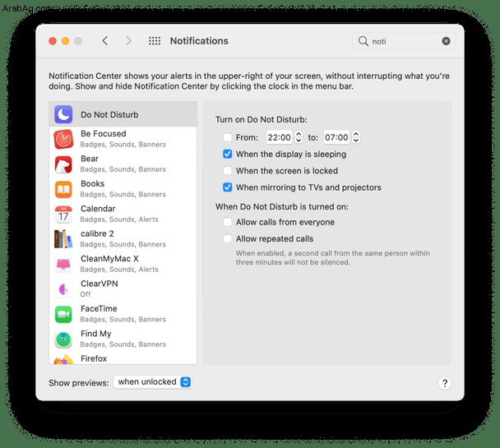Select the FaceTime list label

pos(99,308)
